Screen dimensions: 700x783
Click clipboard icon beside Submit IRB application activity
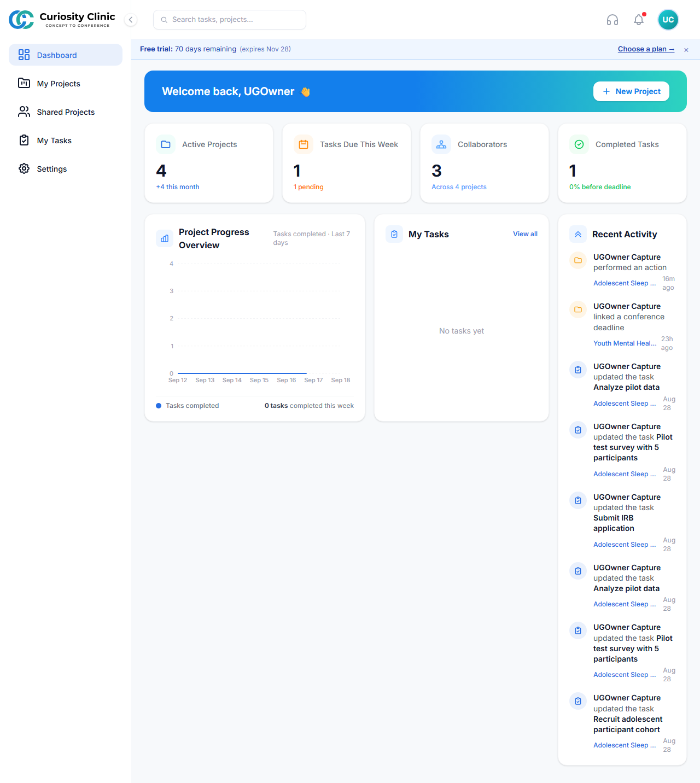(x=578, y=500)
